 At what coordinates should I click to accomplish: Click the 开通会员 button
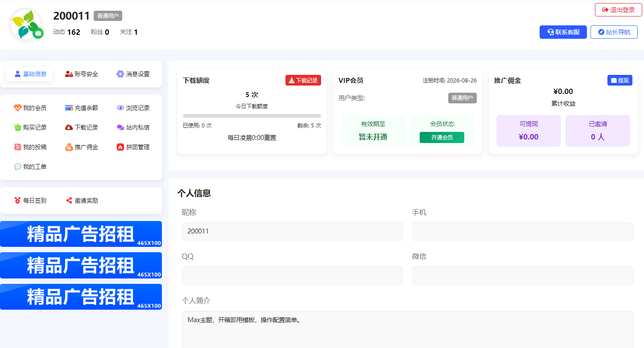[x=442, y=138]
